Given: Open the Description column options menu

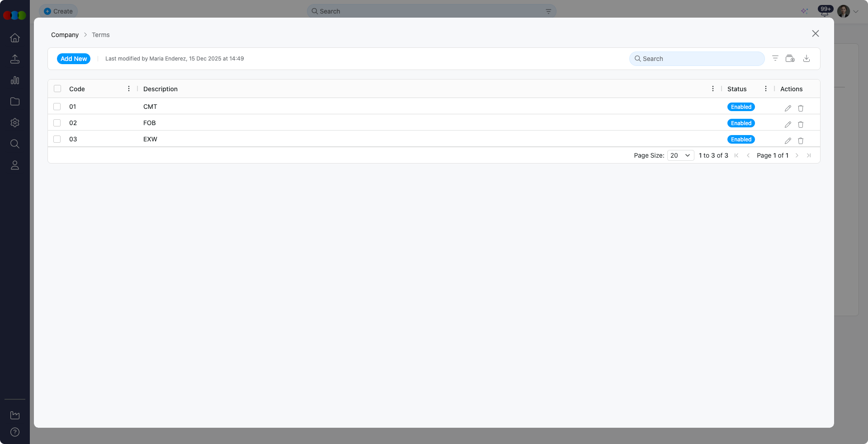Looking at the screenshot, I should click(x=712, y=89).
